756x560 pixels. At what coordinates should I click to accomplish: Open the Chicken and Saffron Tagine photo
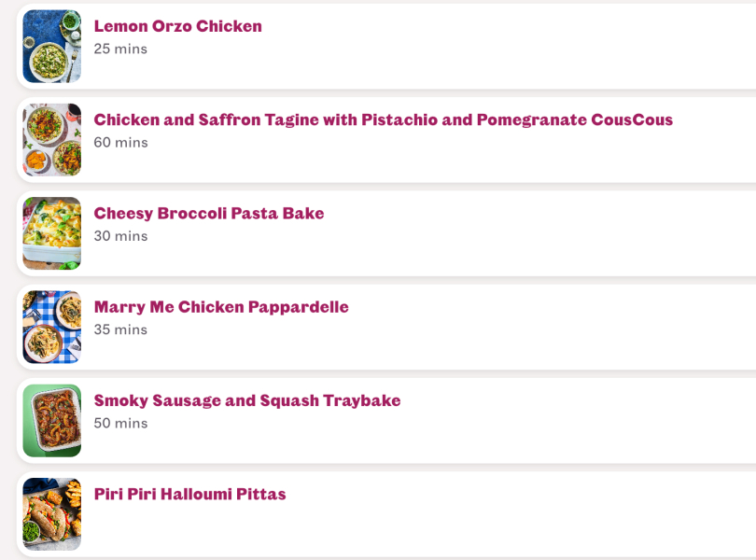[x=51, y=140]
